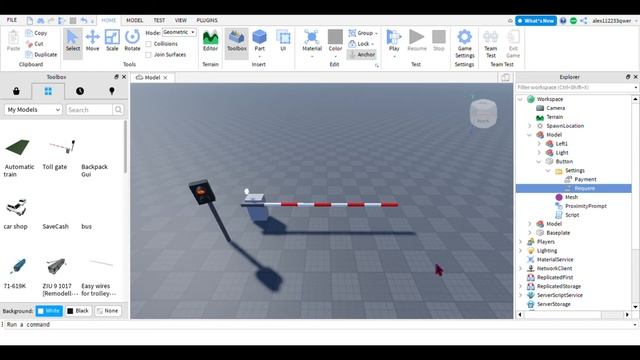The image size is (640, 360).
Task: Open the Toolbox Creations bulb tab
Action: (x=112, y=91)
